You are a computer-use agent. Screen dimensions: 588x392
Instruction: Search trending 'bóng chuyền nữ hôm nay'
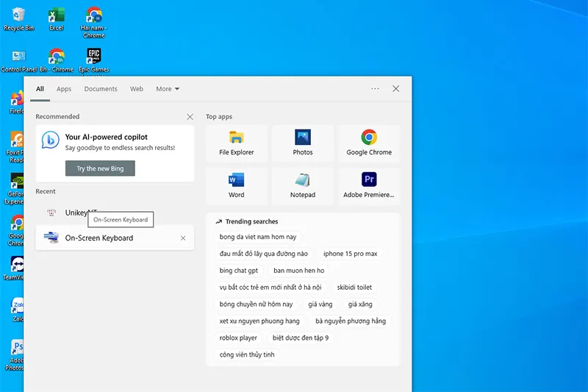pyautogui.click(x=256, y=304)
